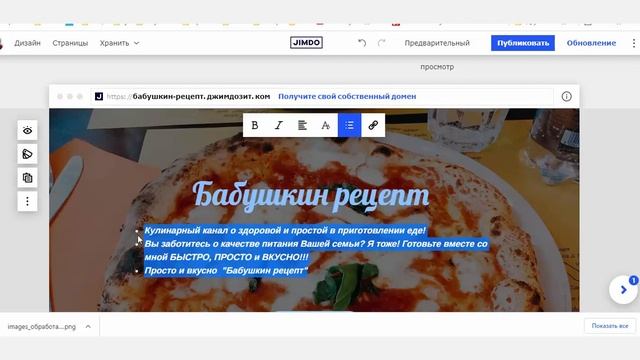Expand the Хранить dropdown
640x360 pixels.
point(119,43)
